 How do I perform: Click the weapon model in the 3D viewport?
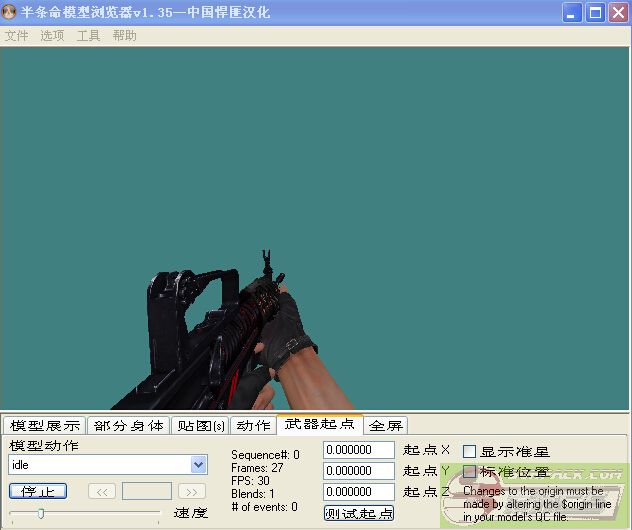[x=200, y=340]
